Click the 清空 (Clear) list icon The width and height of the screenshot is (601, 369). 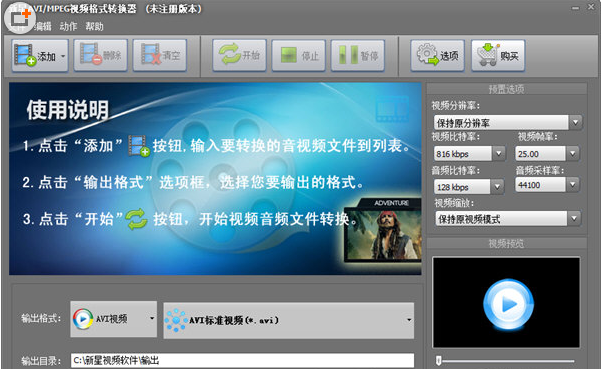point(150,54)
